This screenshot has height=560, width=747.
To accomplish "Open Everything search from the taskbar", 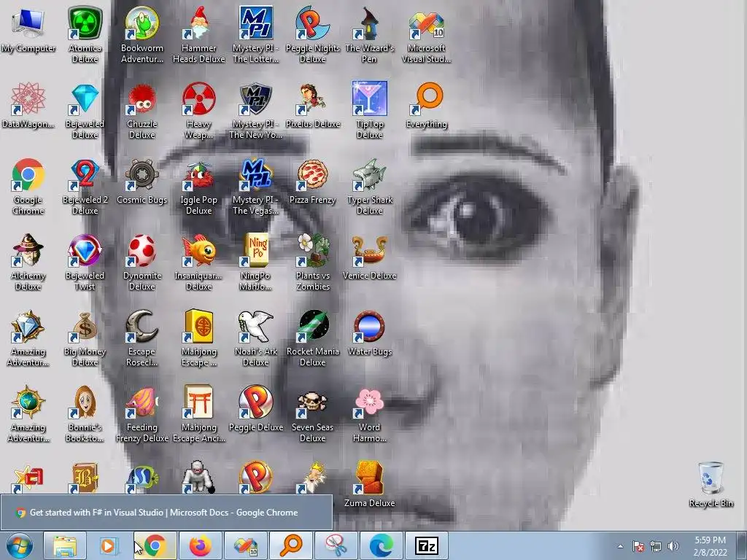I will (x=291, y=545).
